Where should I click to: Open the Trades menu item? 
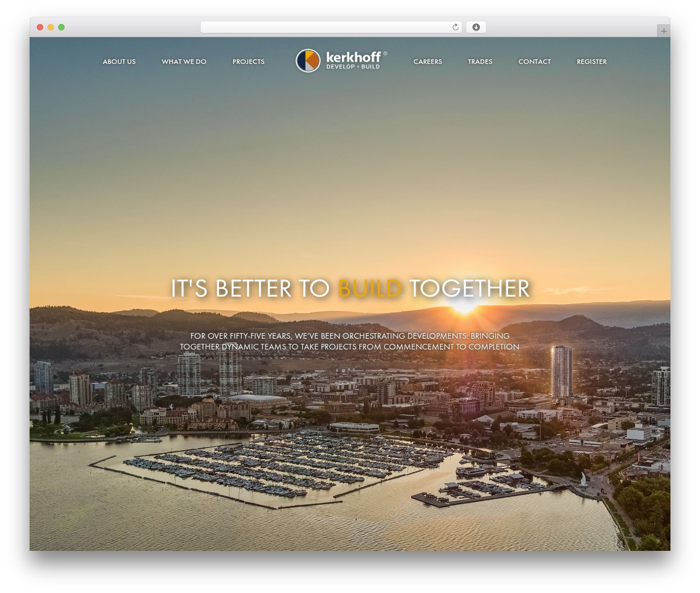(480, 62)
